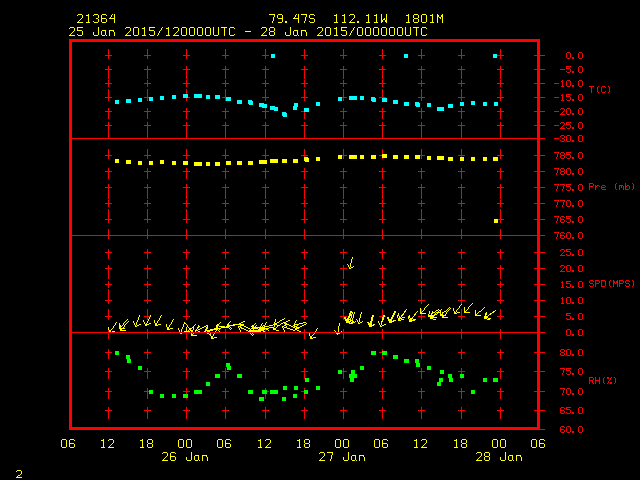Click the T(C) temperature axis label

600,89
